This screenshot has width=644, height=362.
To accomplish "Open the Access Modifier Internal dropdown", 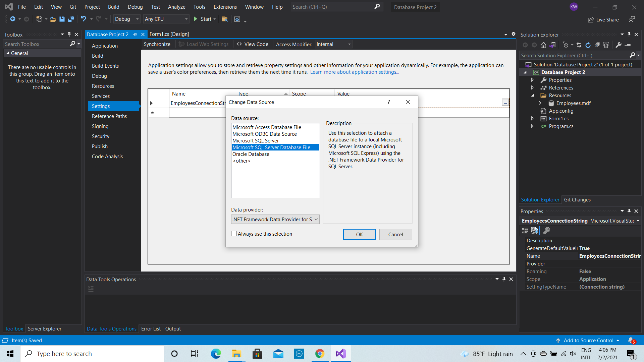I will pos(333,44).
